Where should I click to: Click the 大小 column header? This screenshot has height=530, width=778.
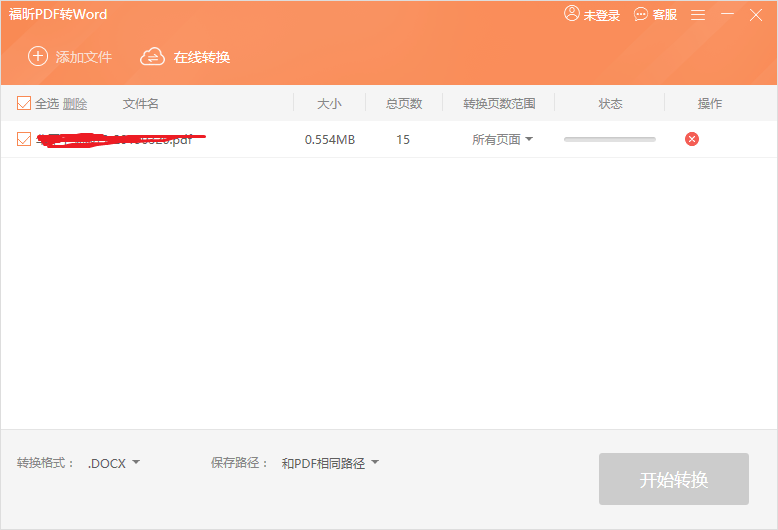tap(329, 103)
